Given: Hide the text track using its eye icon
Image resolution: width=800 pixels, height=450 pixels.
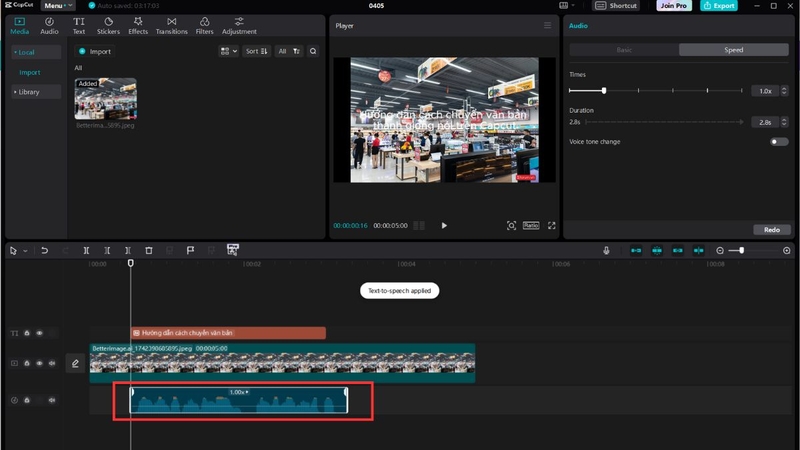Looking at the screenshot, I should [x=39, y=333].
